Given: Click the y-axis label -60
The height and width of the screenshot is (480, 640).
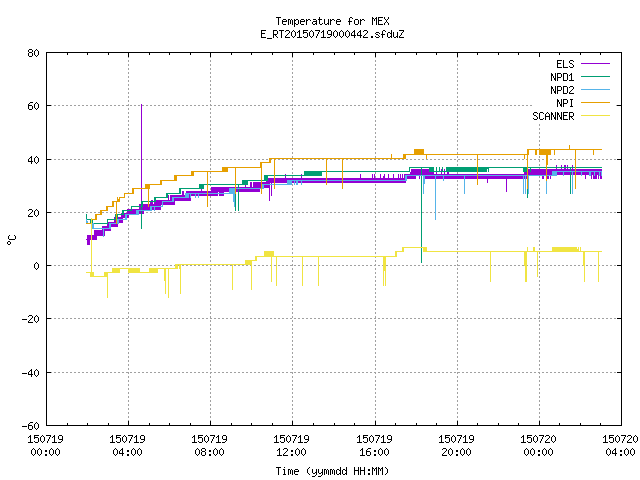Looking at the screenshot, I should 31,426.
